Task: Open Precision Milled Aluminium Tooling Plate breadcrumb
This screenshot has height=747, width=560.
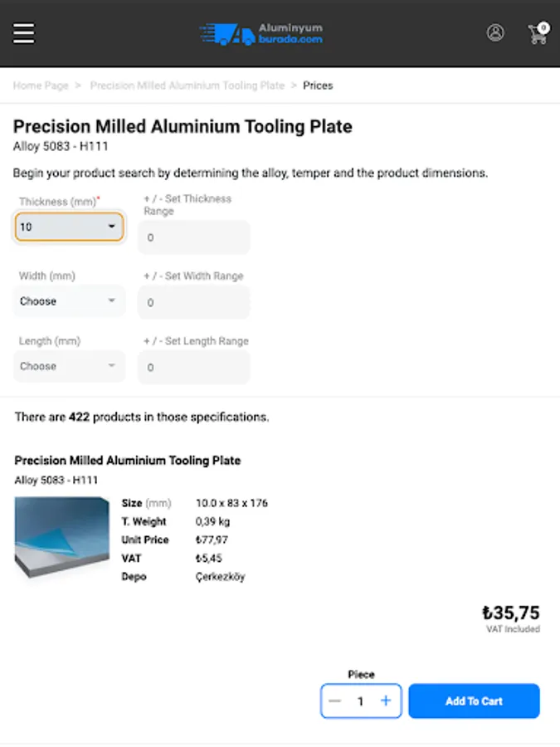Action: [x=187, y=85]
